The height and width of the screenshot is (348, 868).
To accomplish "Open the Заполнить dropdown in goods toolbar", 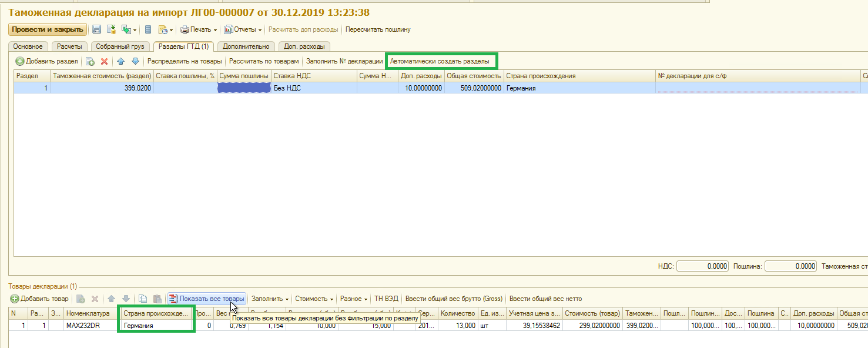I will tap(270, 299).
